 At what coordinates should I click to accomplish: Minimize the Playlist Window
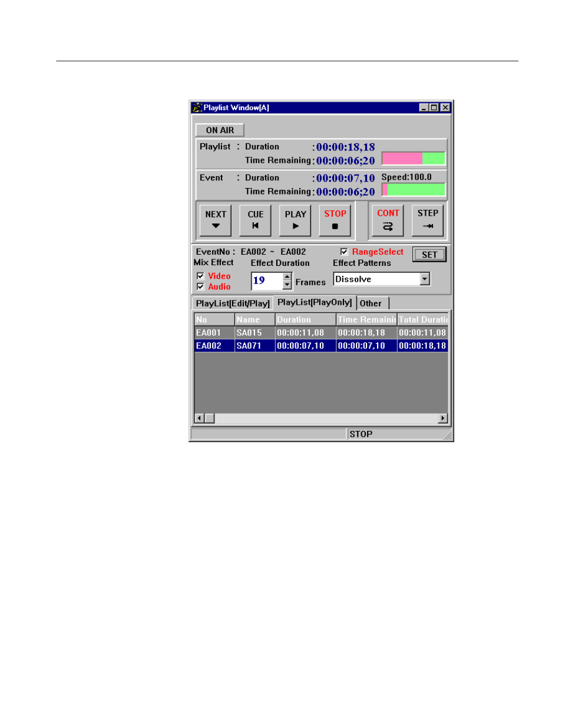tap(424, 107)
